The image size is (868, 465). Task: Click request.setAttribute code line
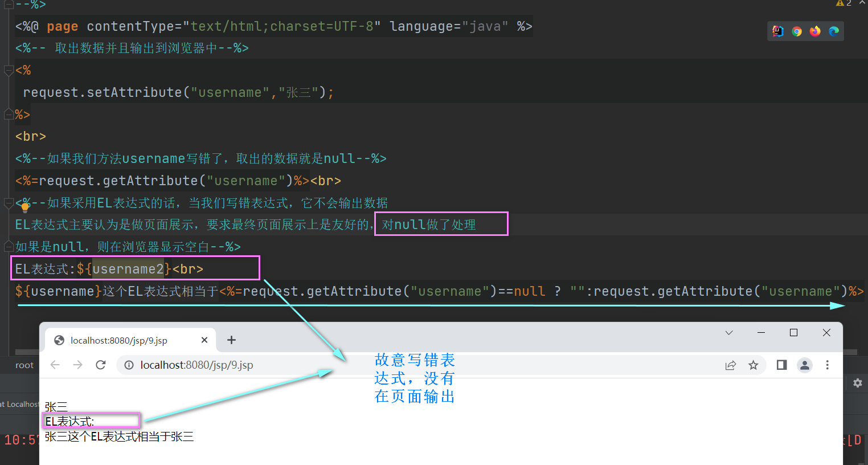click(178, 92)
